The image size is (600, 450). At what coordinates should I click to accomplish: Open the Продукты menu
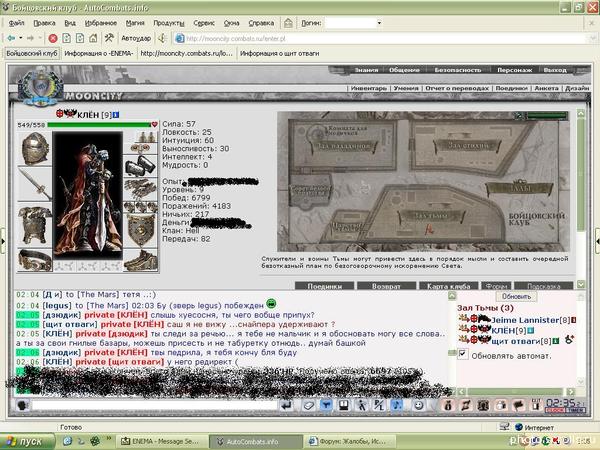point(169,23)
